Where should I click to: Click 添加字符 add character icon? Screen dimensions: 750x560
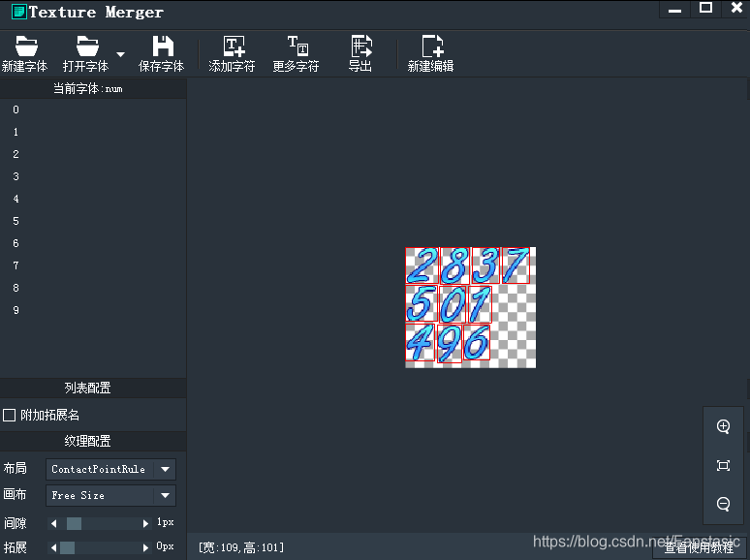(234, 47)
